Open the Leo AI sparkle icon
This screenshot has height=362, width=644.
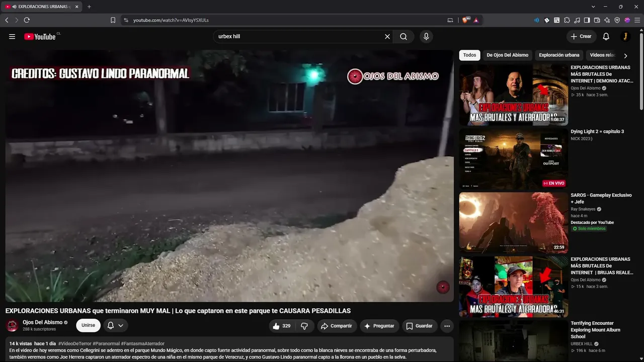pyautogui.click(x=607, y=20)
